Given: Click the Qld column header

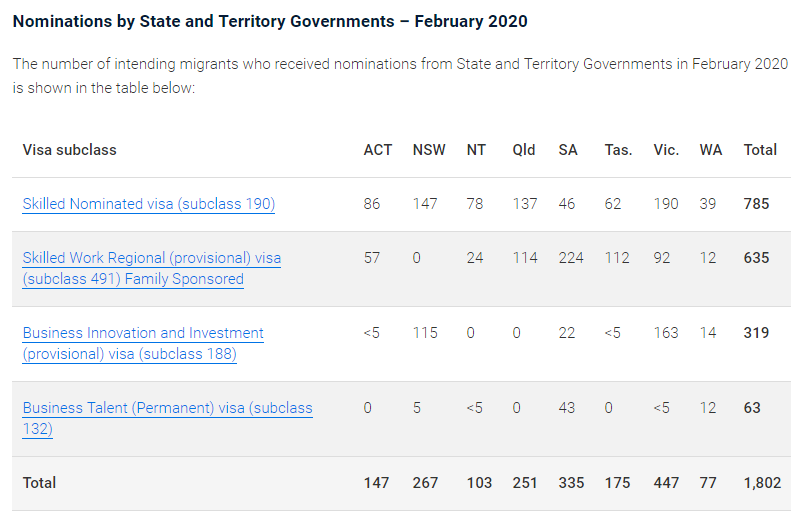Looking at the screenshot, I should click(x=524, y=150).
